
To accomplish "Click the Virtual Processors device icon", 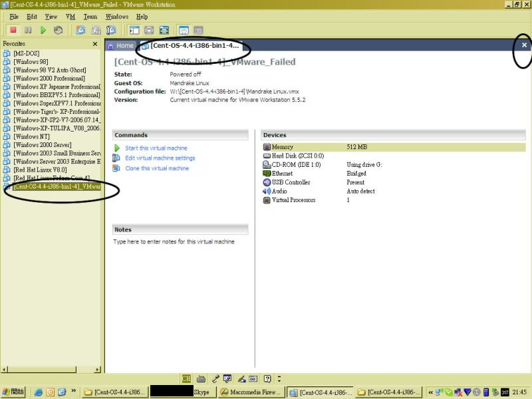I will [267, 200].
